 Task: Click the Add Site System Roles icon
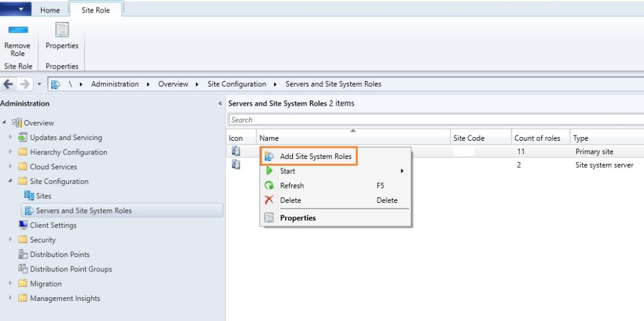pos(269,156)
